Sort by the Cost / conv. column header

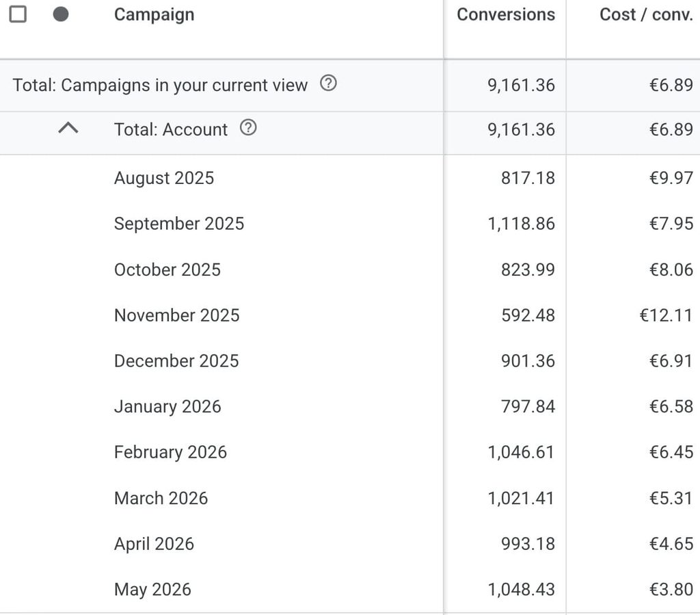click(647, 15)
